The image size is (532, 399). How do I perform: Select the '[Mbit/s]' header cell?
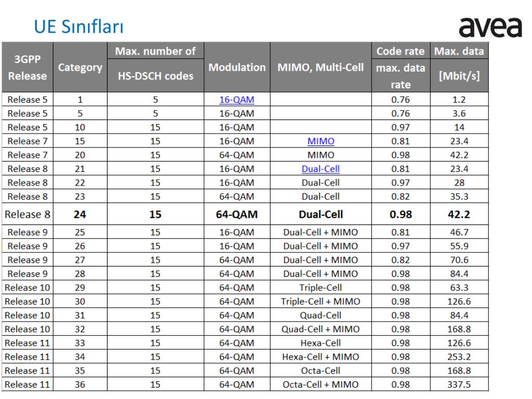tap(459, 76)
